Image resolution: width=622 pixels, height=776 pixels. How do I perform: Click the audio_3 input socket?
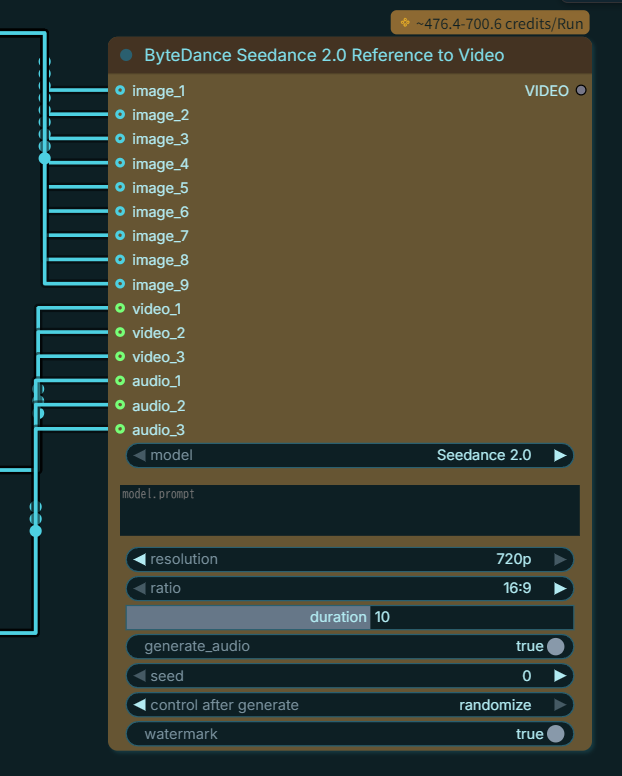click(120, 429)
